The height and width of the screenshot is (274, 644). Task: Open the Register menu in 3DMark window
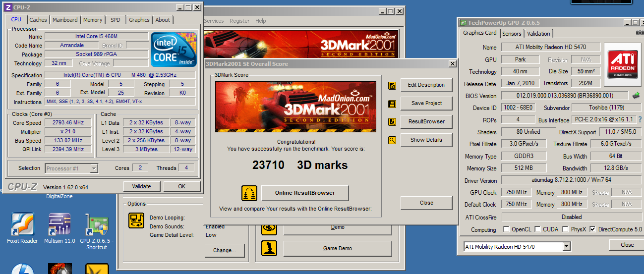(239, 21)
